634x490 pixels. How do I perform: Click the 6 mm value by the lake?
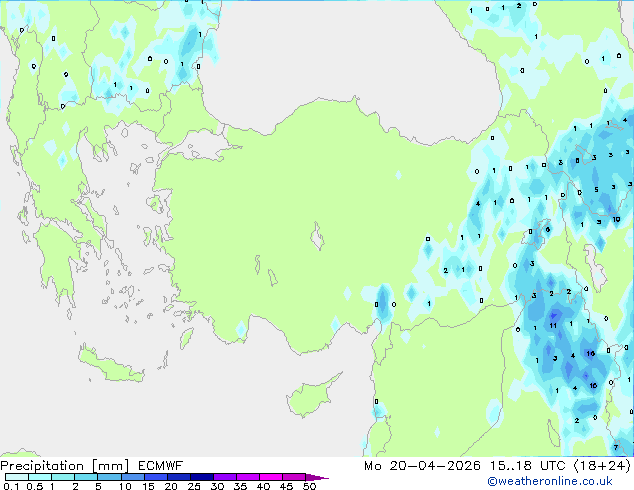pos(547,230)
